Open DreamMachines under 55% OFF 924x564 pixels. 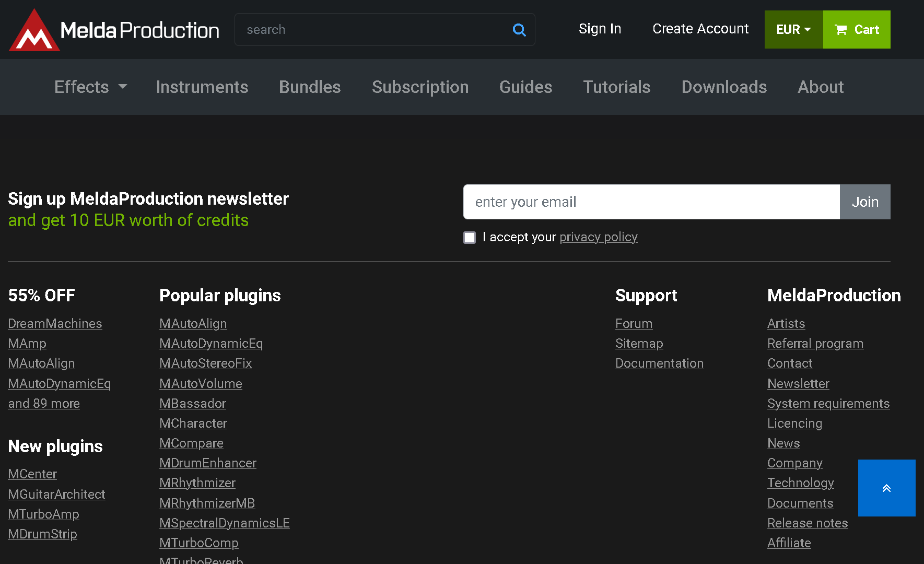[55, 324]
